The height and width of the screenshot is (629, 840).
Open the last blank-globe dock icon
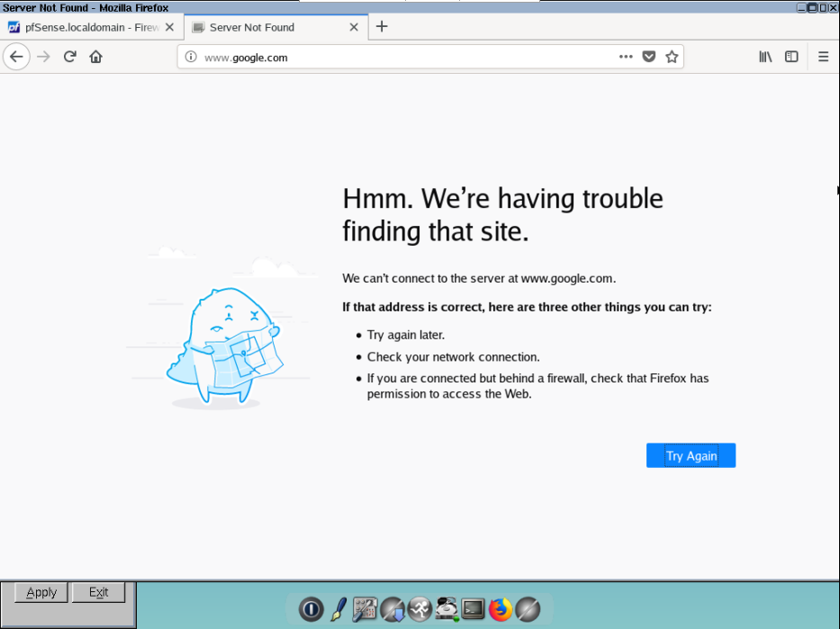pyautogui.click(x=528, y=609)
